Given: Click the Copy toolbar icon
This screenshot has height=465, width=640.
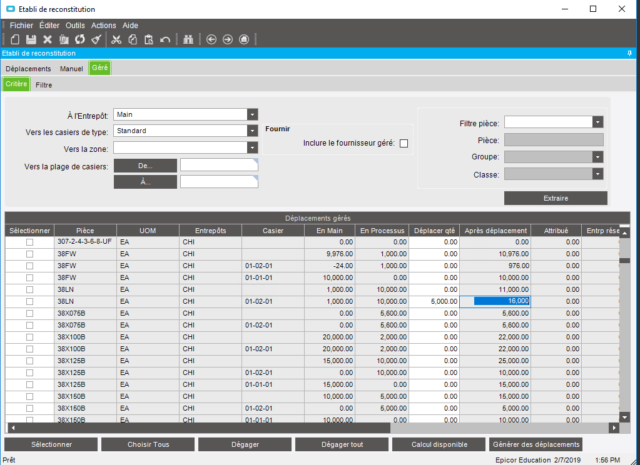Looking at the screenshot, I should 133,40.
